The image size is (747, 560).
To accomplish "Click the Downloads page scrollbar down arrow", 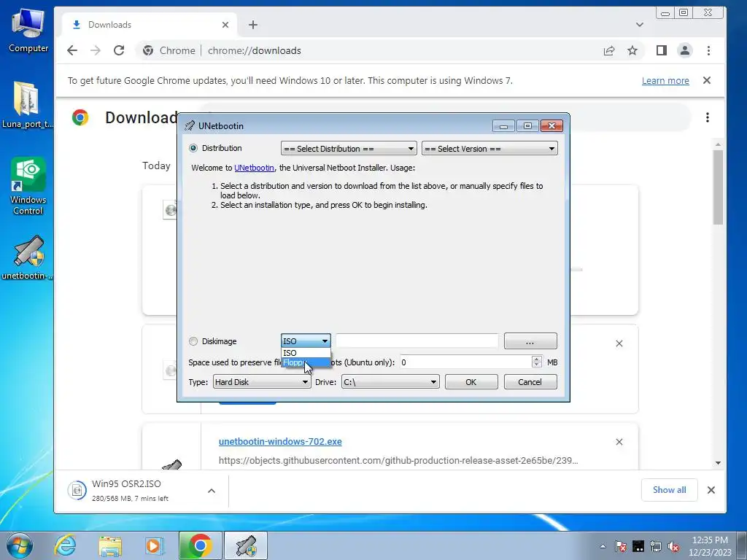I will [718, 463].
